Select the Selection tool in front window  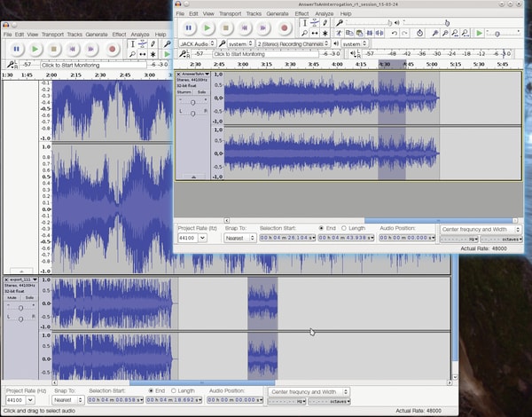coord(304,23)
